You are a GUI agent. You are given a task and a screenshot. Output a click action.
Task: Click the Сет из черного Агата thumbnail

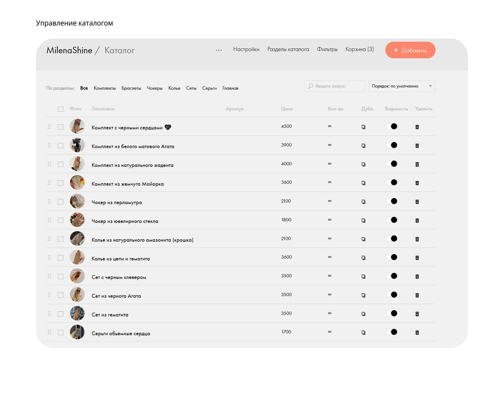(x=77, y=295)
